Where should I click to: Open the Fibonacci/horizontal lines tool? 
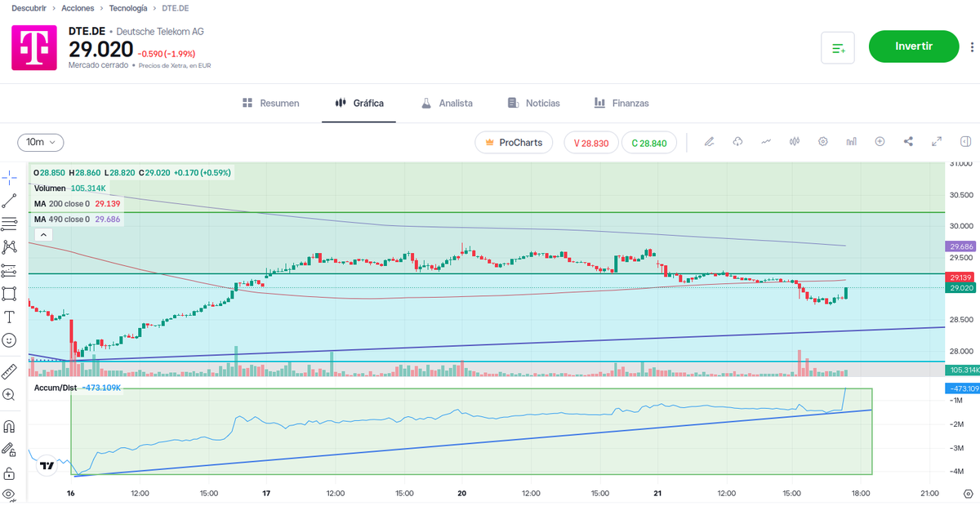[x=9, y=223]
